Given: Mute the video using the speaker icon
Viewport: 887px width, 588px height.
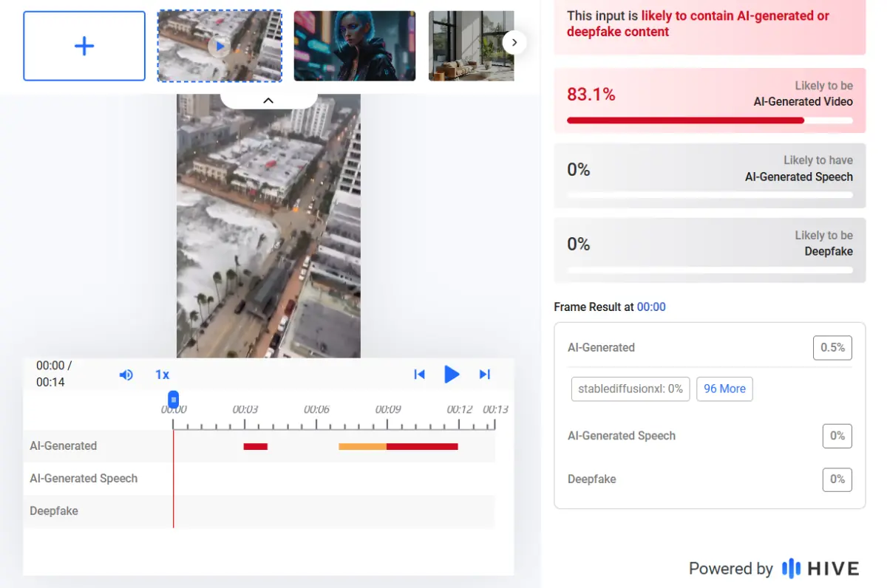Looking at the screenshot, I should 126,375.
